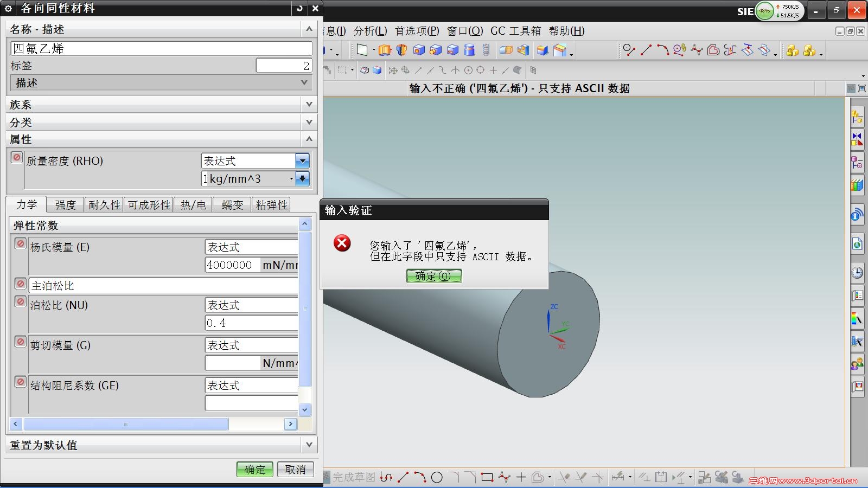Open the 首选项(P) menu
Screen dimensions: 868x488
coord(417,31)
